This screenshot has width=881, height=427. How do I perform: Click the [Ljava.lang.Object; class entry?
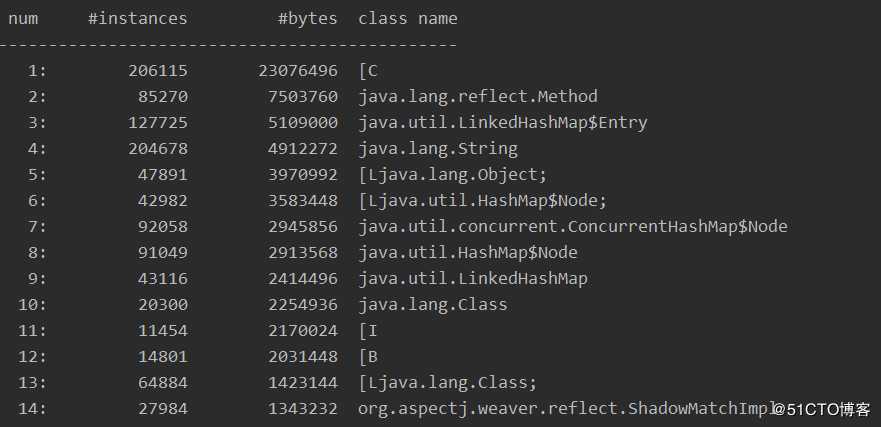(454, 175)
